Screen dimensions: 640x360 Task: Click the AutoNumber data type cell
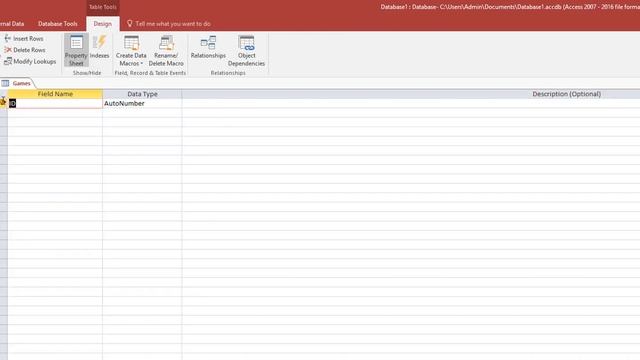click(x=142, y=103)
